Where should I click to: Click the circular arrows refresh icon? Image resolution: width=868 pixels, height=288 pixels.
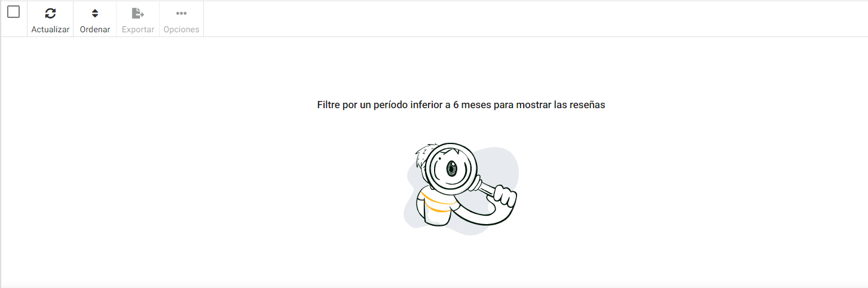50,13
